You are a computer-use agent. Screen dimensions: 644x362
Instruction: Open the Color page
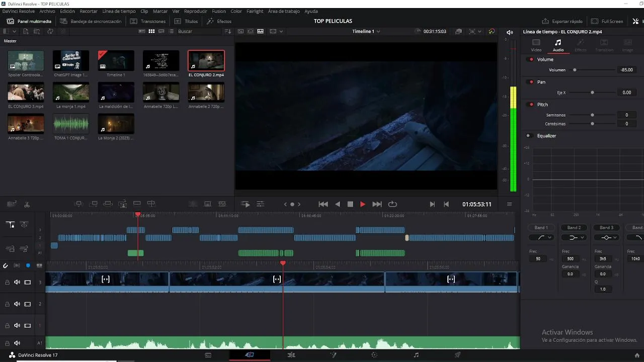pyautogui.click(x=374, y=355)
